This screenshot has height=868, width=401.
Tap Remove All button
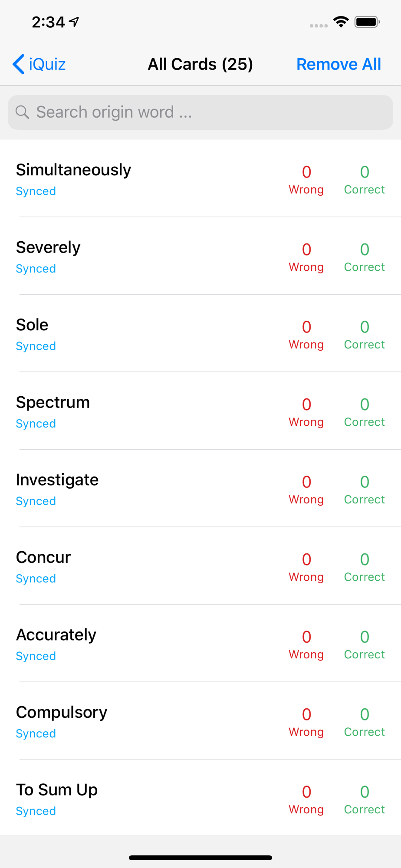[339, 64]
